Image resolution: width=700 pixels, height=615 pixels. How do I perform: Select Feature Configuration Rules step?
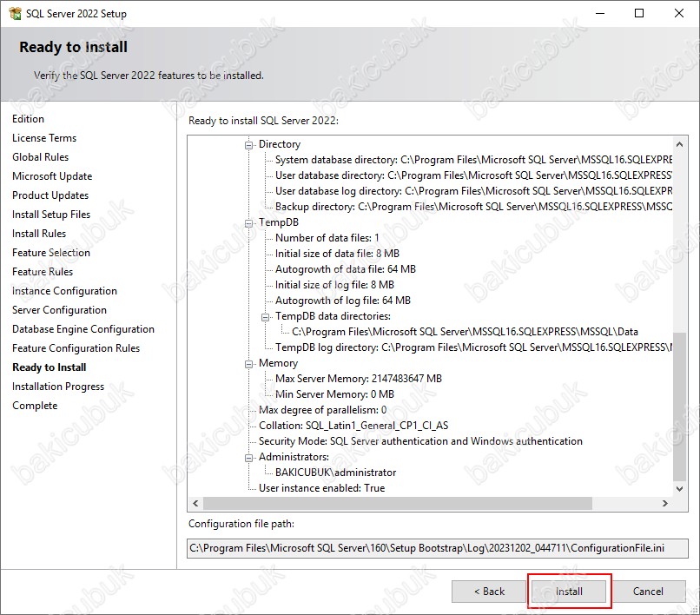coord(76,348)
